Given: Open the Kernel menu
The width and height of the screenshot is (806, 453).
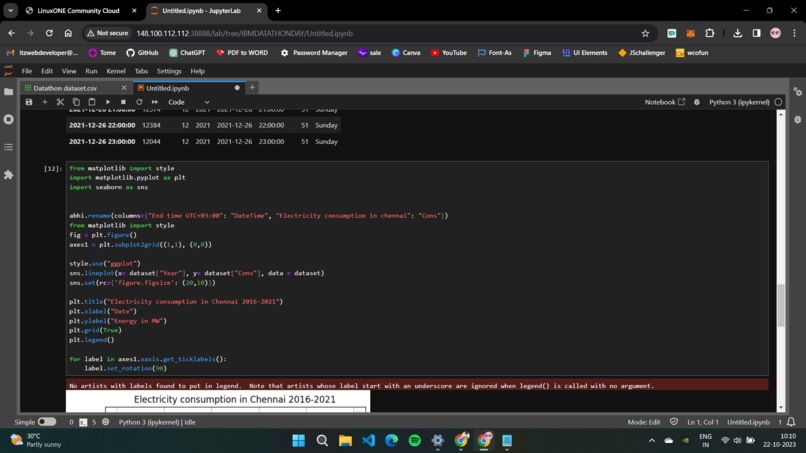Looking at the screenshot, I should click(116, 71).
